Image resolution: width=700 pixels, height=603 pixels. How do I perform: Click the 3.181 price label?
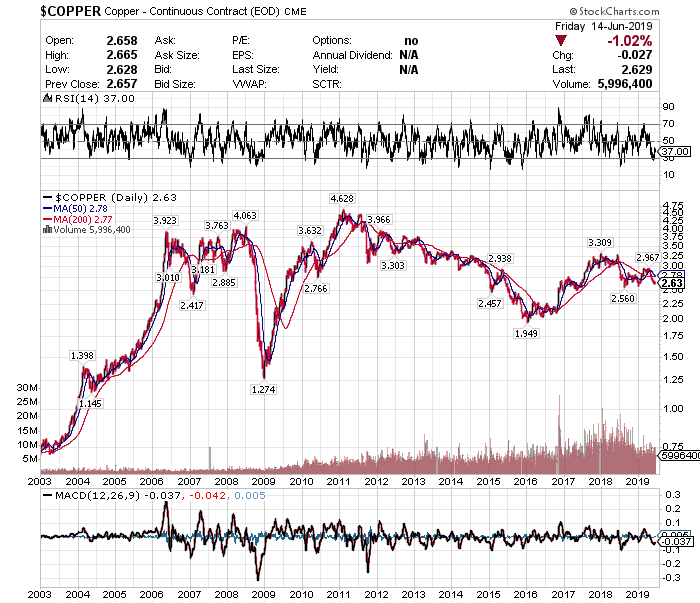[x=203, y=270]
